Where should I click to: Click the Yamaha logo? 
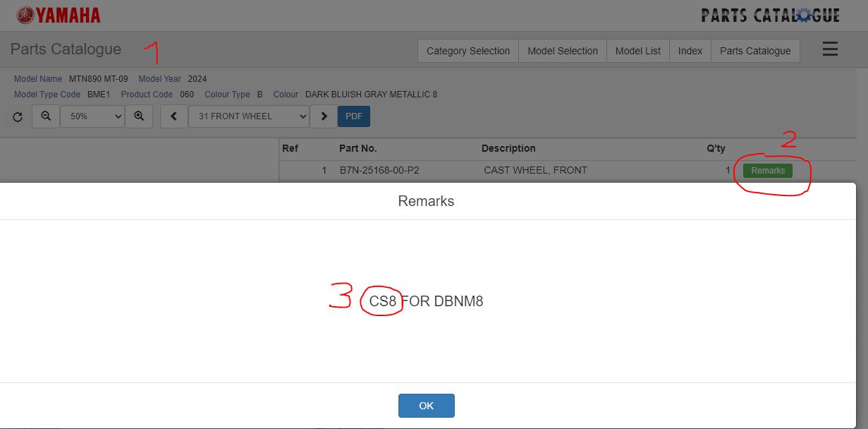click(x=58, y=15)
